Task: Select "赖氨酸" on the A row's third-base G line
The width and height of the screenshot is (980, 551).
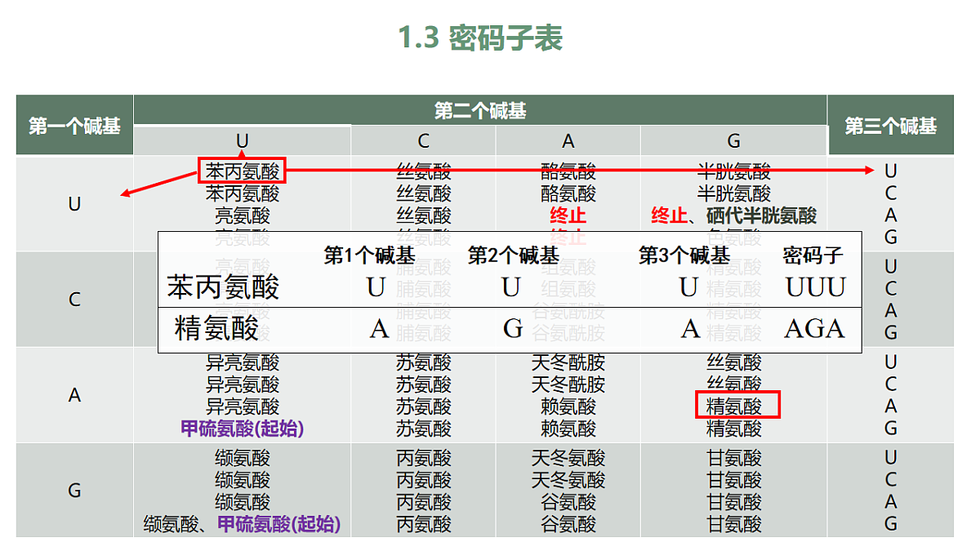Action: [x=568, y=428]
